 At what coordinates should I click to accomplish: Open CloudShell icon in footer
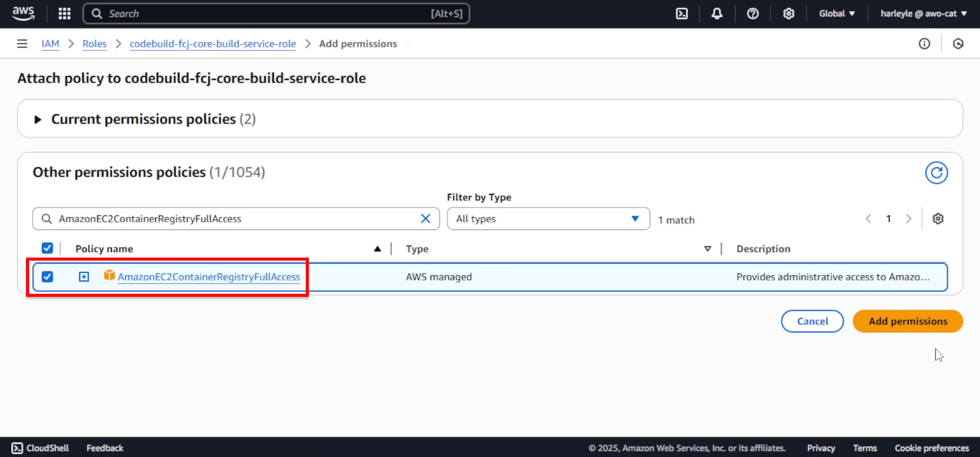pos(17,448)
